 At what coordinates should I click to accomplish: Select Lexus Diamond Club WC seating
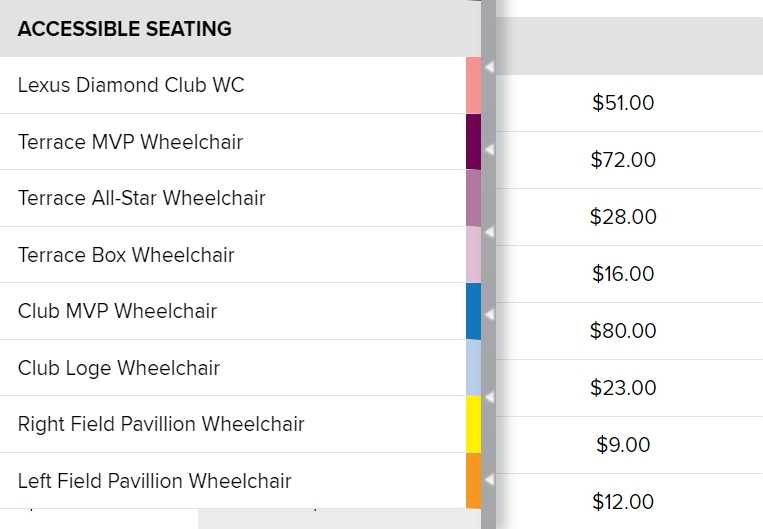tap(131, 85)
